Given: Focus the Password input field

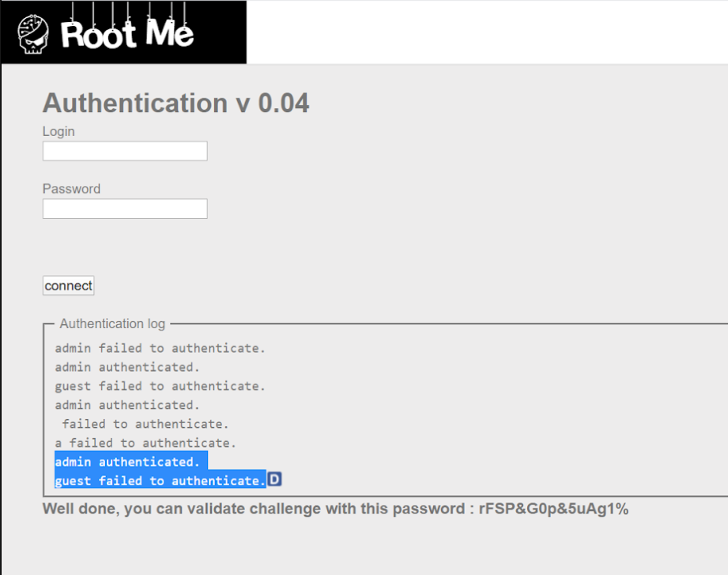Looking at the screenshot, I should pos(125,209).
